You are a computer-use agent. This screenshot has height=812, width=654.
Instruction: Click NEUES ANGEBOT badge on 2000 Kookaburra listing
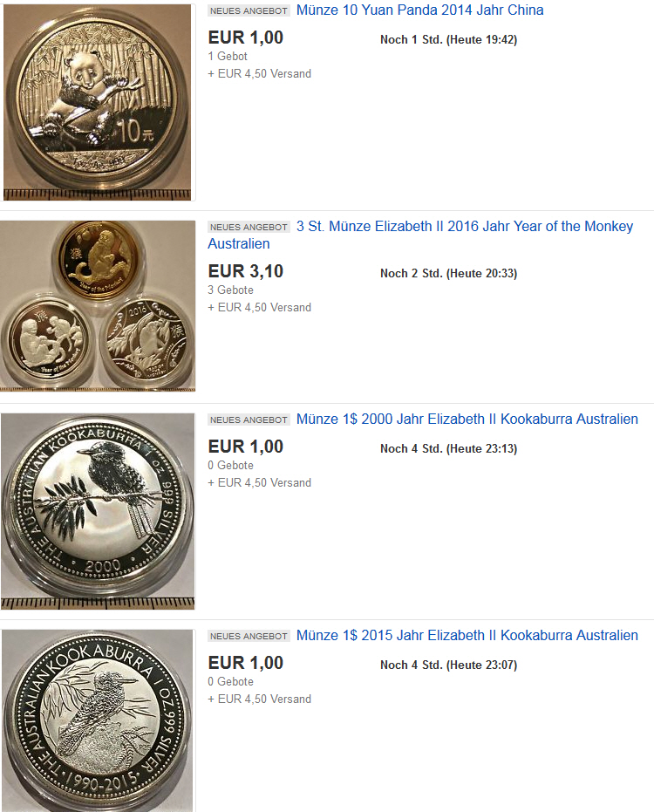tap(249, 420)
